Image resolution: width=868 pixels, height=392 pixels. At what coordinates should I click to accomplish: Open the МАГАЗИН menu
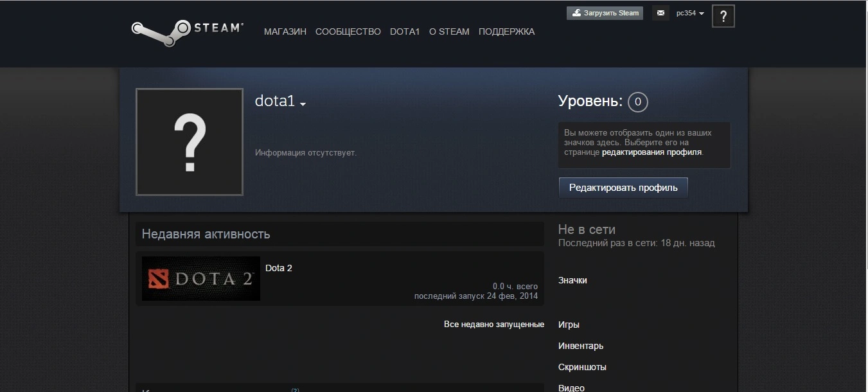tap(285, 31)
